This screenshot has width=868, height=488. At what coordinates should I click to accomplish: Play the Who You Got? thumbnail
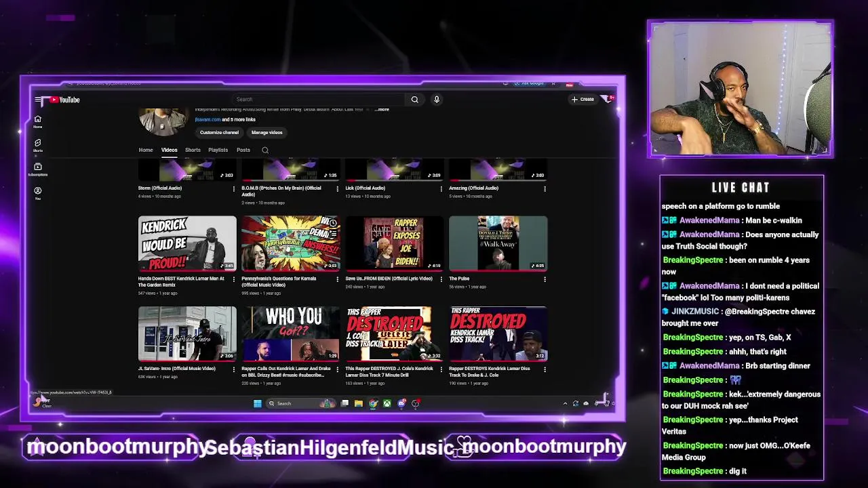tap(291, 333)
